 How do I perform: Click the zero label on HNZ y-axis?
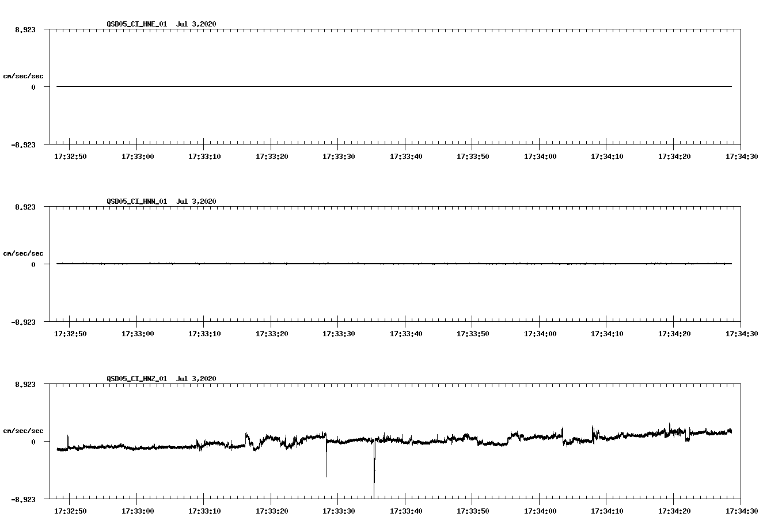click(33, 442)
